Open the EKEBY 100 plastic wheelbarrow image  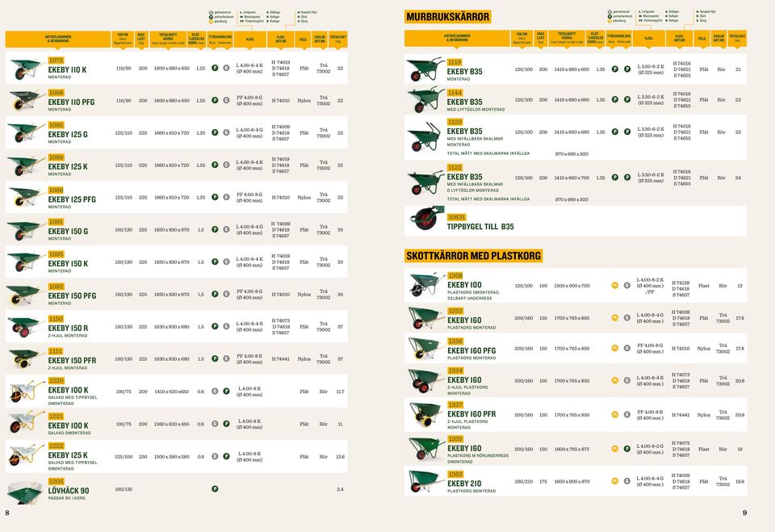[x=425, y=285]
